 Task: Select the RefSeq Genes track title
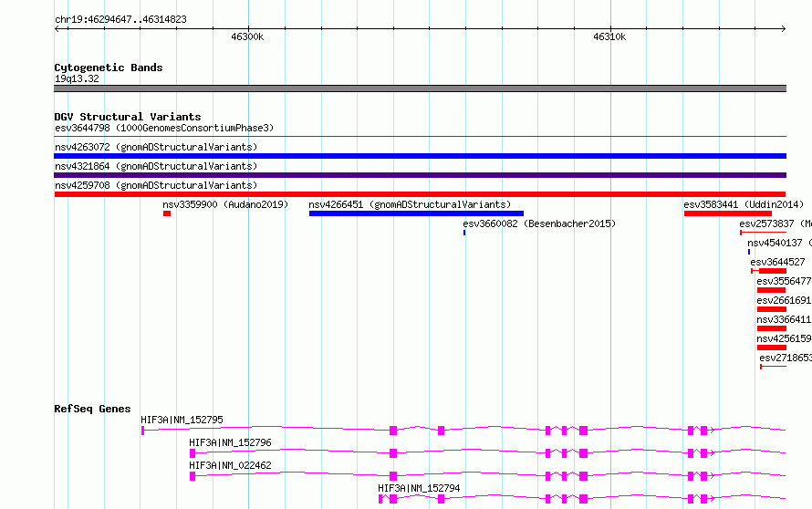pos(93,409)
